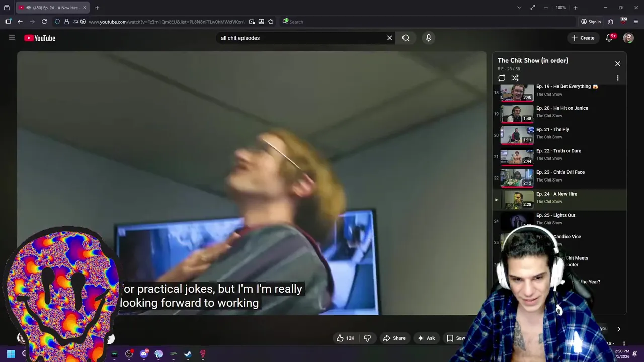
Task: Open browser application menu
Action: coord(636,22)
